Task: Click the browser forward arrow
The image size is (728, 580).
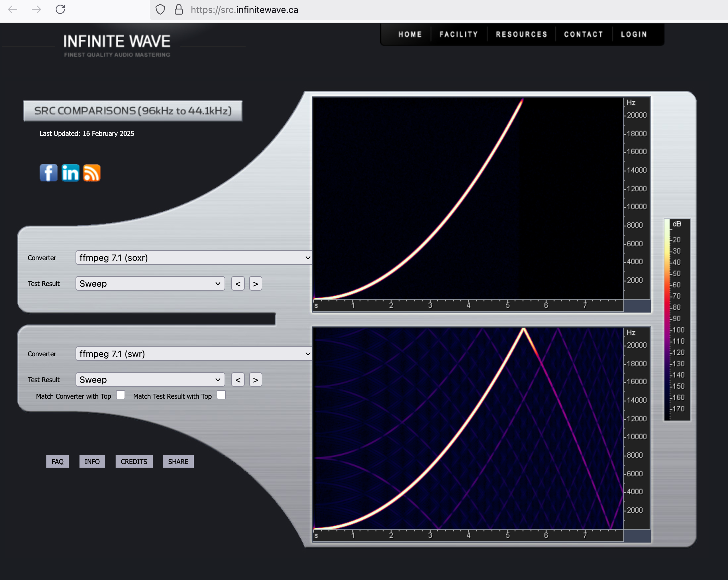Action: coord(36,10)
